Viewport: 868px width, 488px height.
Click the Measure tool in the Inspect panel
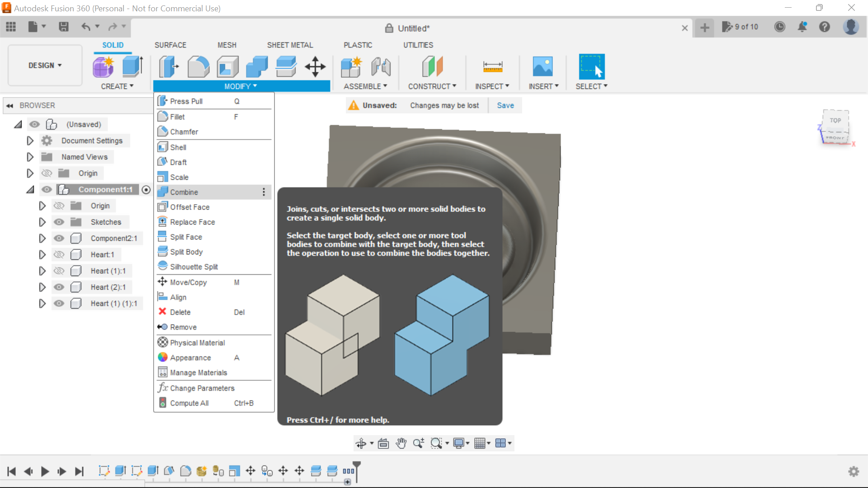[492, 66]
